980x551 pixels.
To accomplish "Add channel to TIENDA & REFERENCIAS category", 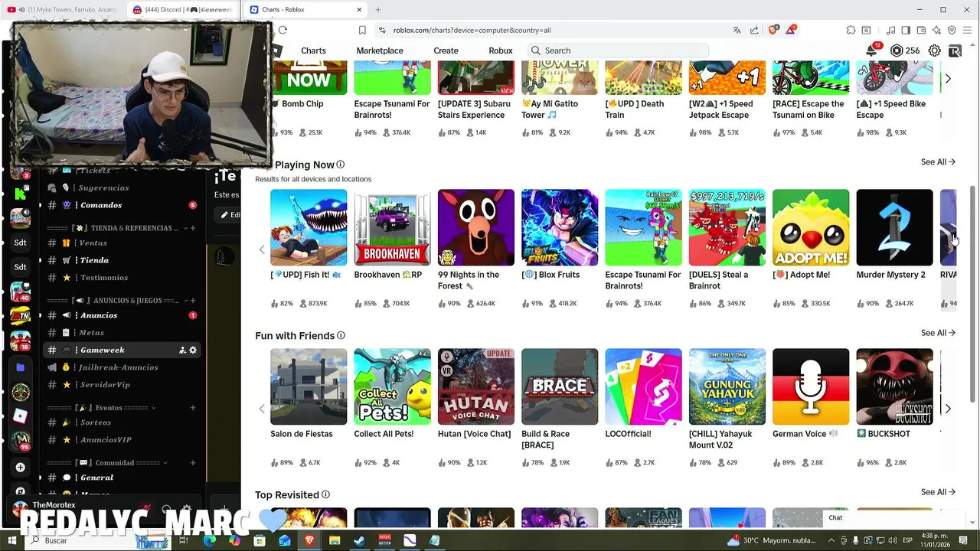I will tap(193, 228).
